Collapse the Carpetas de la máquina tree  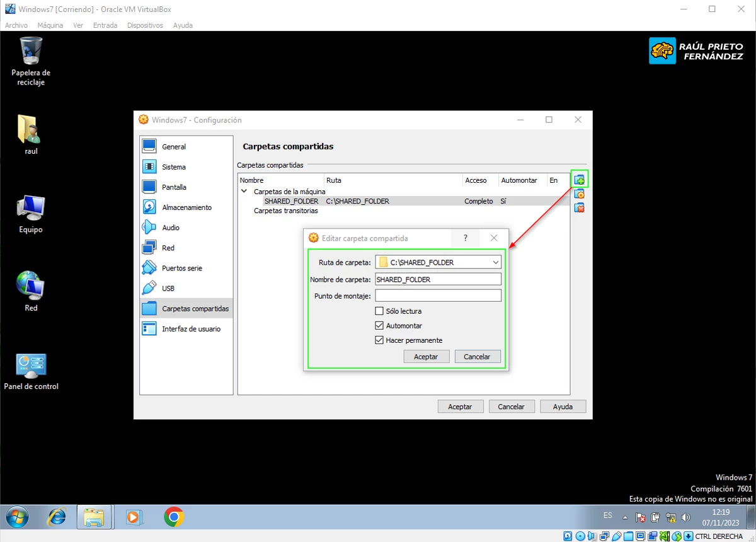tap(244, 191)
